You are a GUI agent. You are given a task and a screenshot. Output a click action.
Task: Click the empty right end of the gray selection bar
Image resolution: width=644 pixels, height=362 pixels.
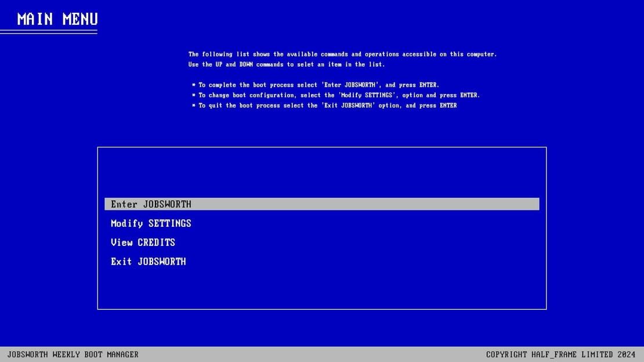click(452, 204)
